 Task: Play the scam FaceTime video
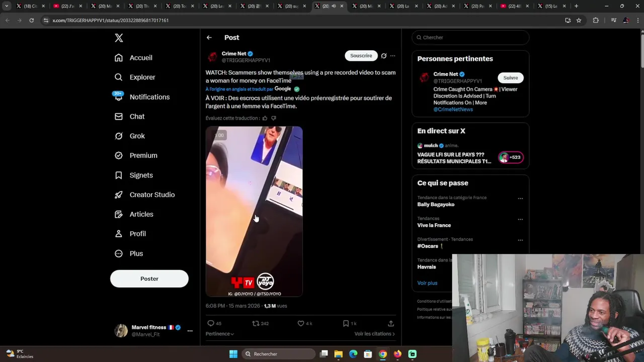click(254, 211)
